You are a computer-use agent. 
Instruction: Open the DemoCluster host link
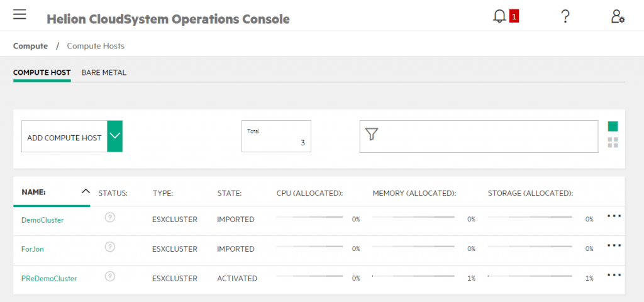42,220
